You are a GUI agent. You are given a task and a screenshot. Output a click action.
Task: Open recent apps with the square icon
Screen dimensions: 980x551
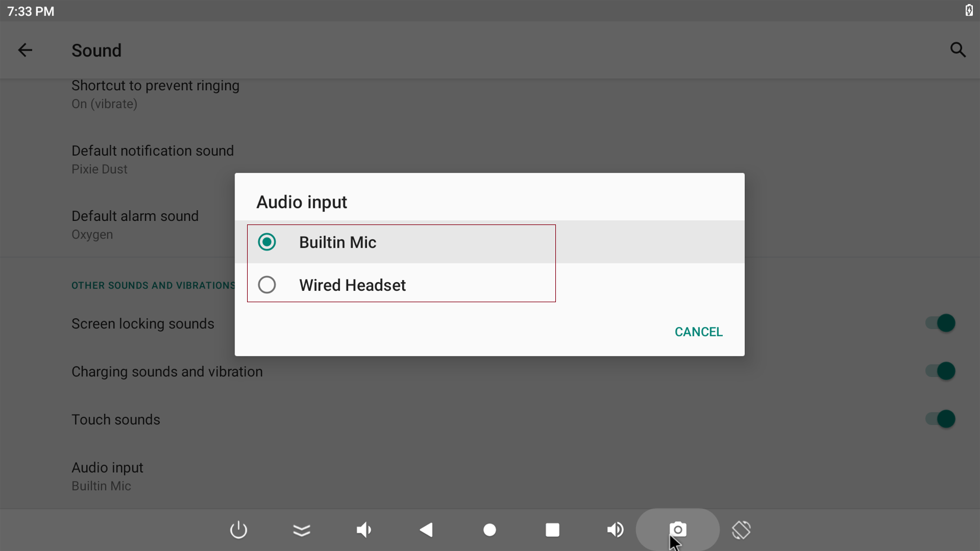552,530
